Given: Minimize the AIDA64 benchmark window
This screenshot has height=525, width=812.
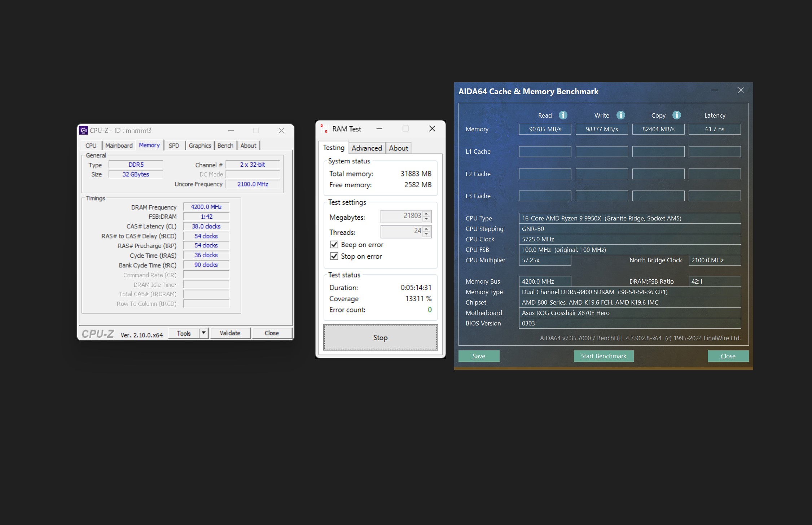Looking at the screenshot, I should tap(715, 90).
